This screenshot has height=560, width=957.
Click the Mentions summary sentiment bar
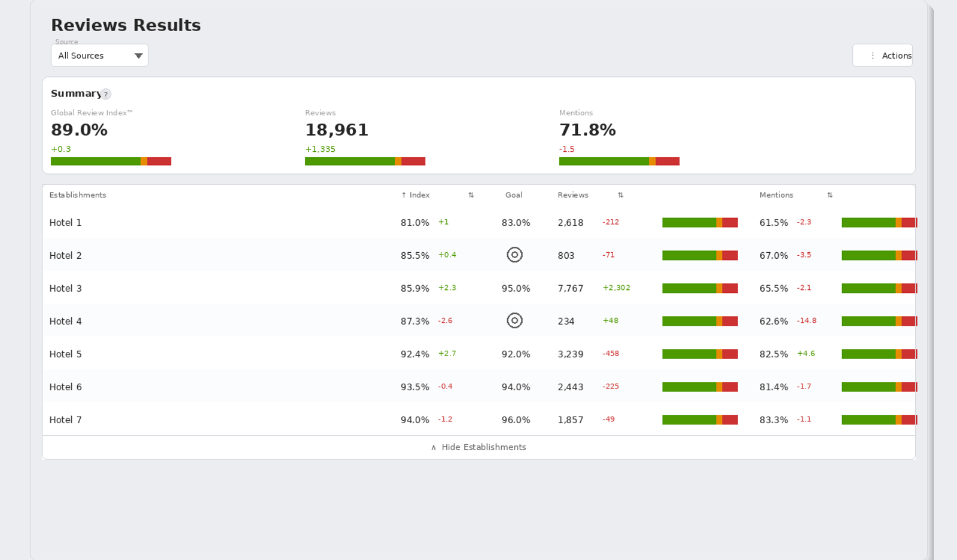(x=619, y=161)
